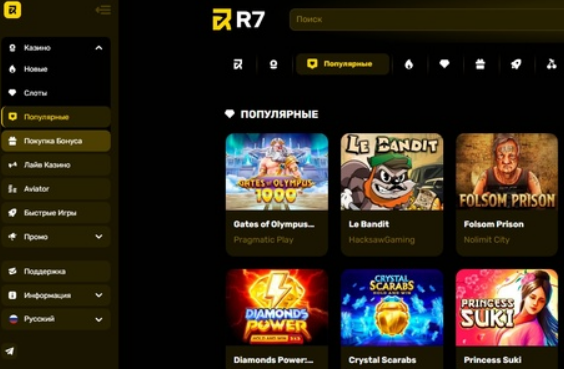Click the Поиск search field
This screenshot has width=564, height=369.
tap(427, 19)
